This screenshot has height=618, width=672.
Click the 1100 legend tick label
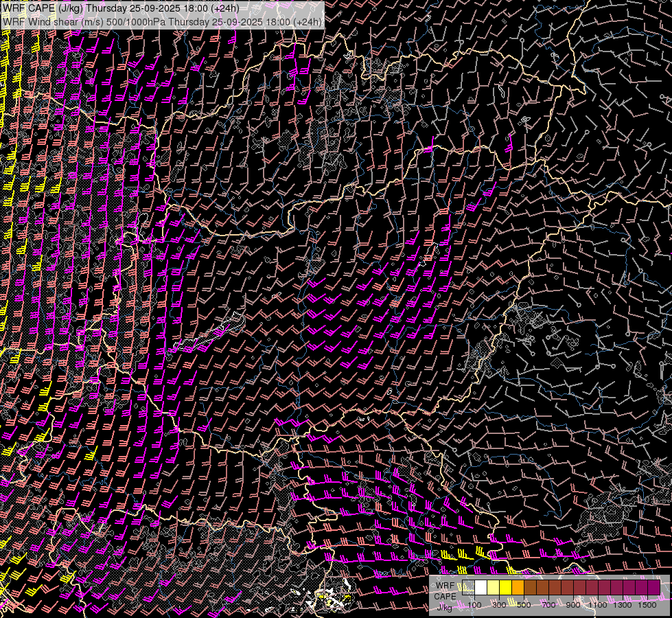pos(599,605)
